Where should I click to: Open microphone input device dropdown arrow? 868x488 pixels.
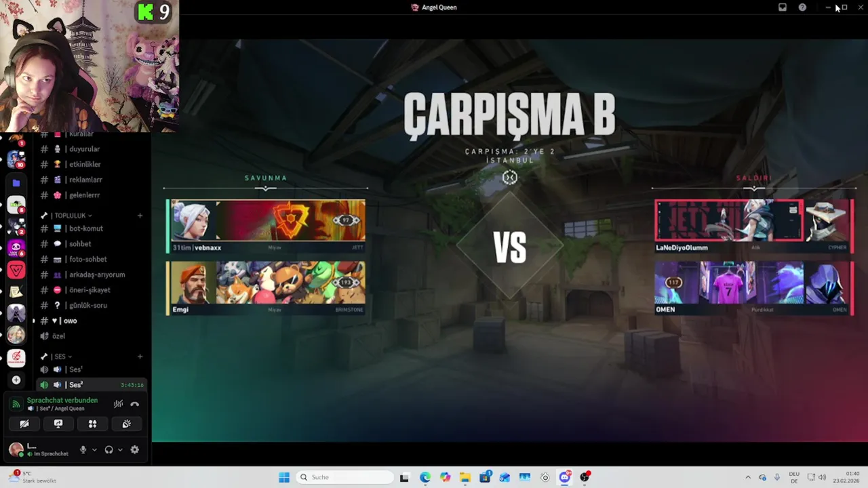click(x=94, y=449)
